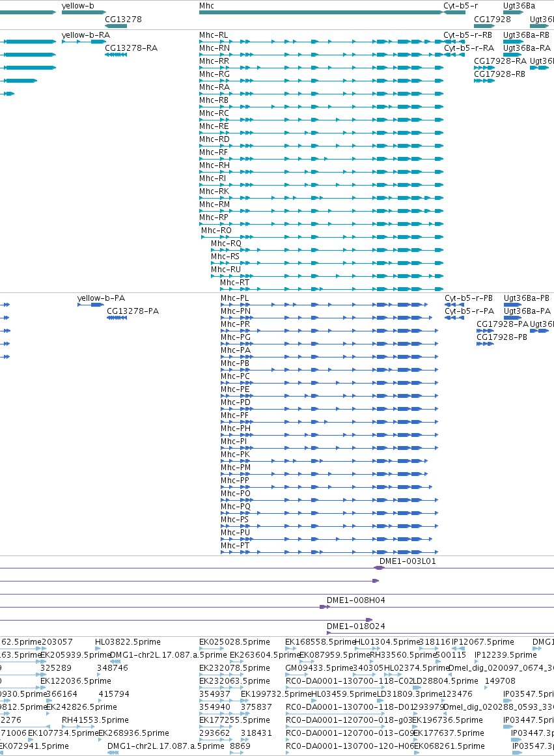
Task: Select the Mhc-RU transcript label
Action: 226,270
